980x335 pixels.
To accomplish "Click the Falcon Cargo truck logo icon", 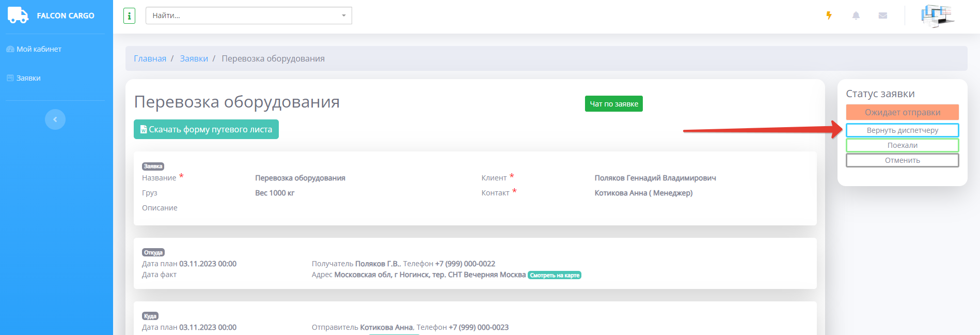I will click(18, 16).
